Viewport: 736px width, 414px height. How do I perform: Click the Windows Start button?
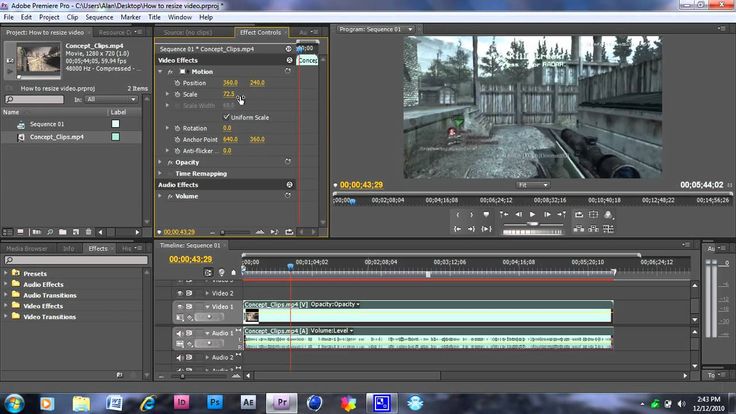(x=14, y=403)
